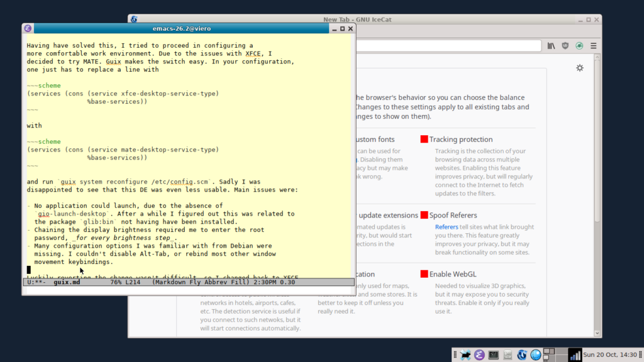The width and height of the screenshot is (644, 362).
Task: Click the IceCat address bar field
Action: (x=448, y=46)
